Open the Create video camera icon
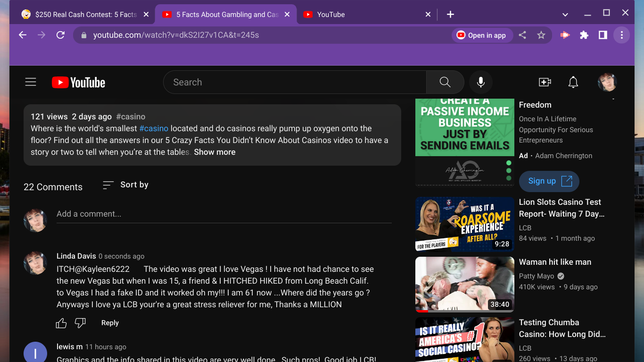The image size is (644, 362). tap(545, 82)
